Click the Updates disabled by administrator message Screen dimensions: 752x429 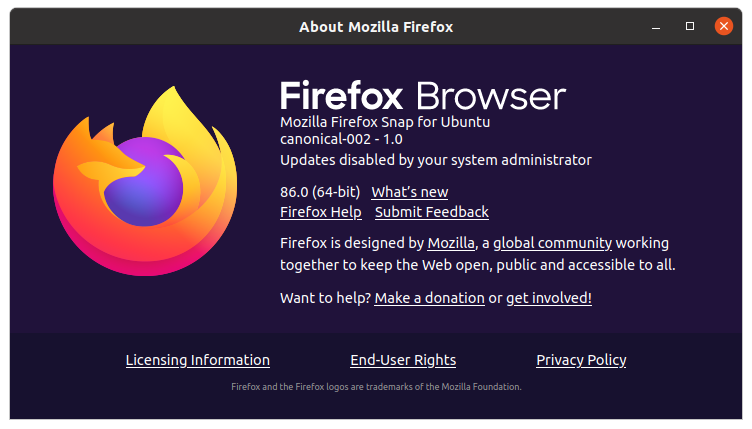coord(436,160)
